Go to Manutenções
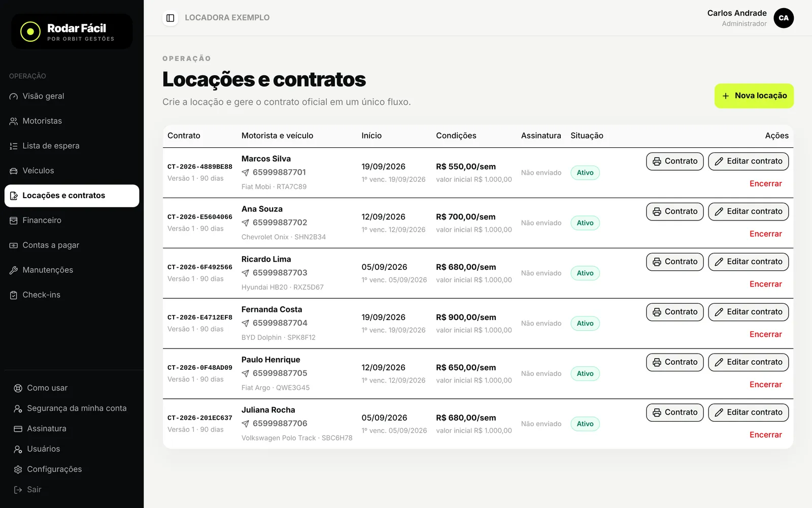This screenshot has width=812, height=508. click(x=72, y=270)
